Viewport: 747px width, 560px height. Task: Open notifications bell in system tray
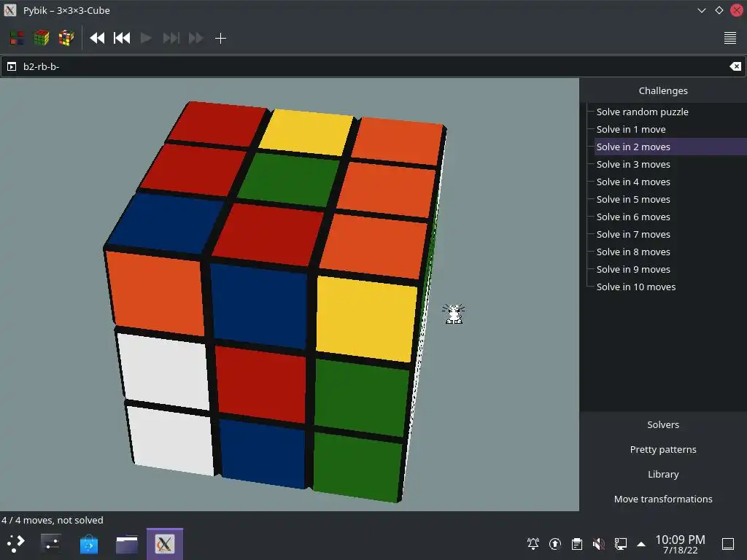pyautogui.click(x=533, y=544)
